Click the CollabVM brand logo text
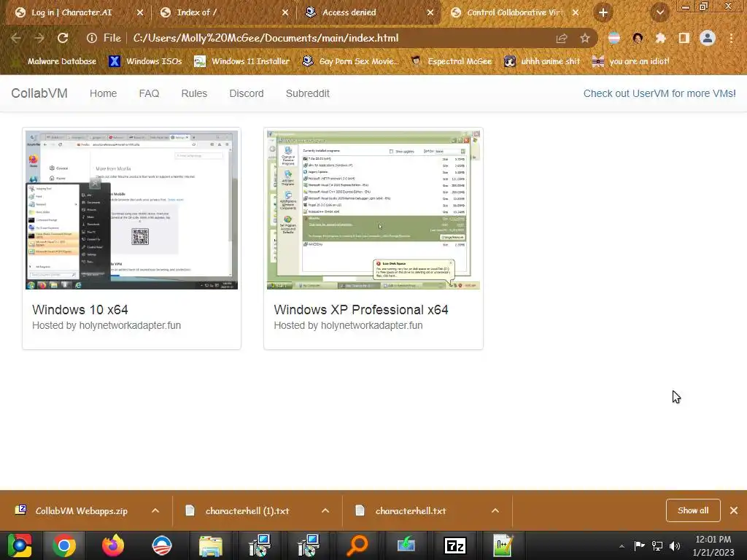The height and width of the screenshot is (560, 747). (39, 93)
